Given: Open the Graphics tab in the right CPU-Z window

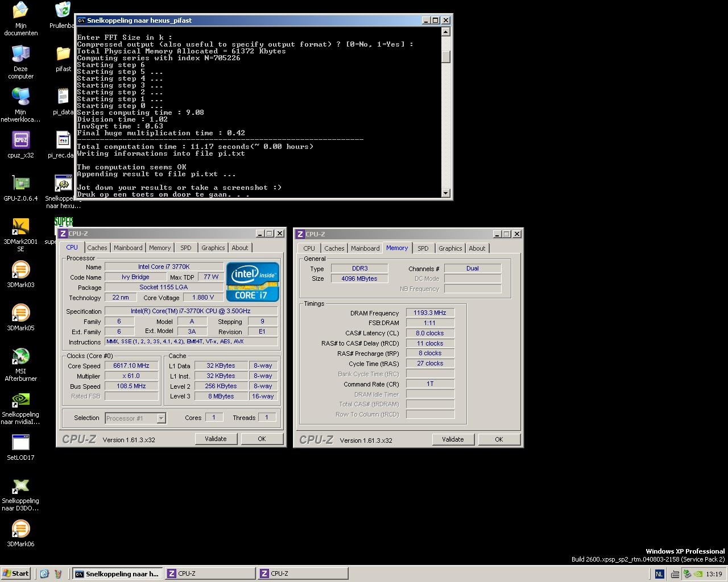Looking at the screenshot, I should coord(450,248).
